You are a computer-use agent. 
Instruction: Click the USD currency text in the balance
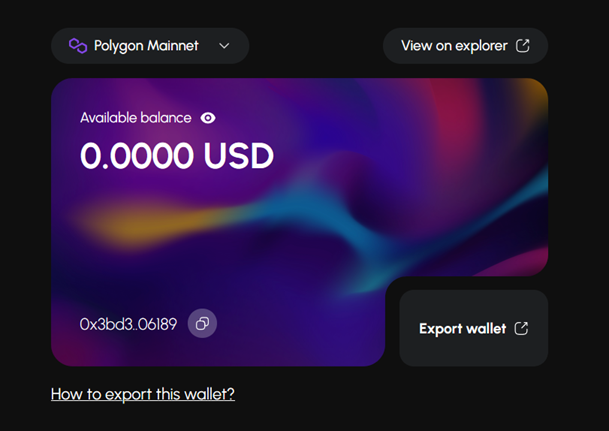click(x=238, y=155)
